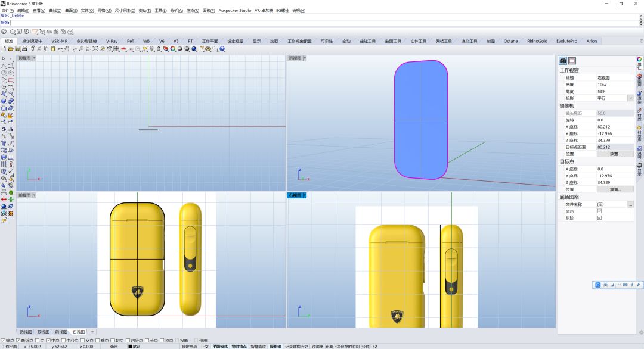Click the Help question mark icon
The height and width of the screenshot is (349, 644).
pyautogui.click(x=222, y=49)
